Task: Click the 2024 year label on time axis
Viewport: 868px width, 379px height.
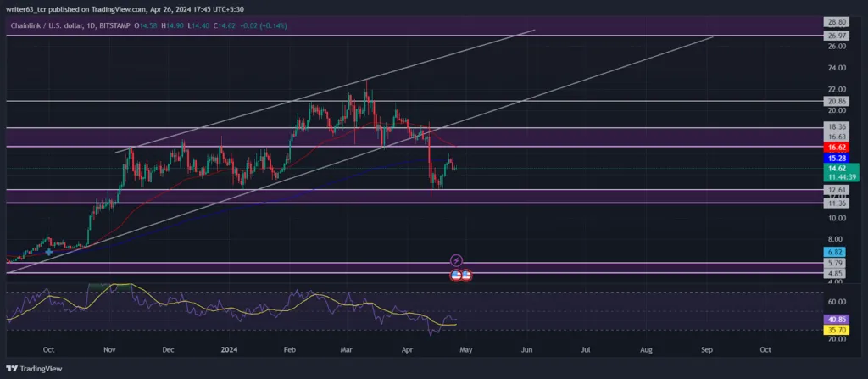Action: pyautogui.click(x=229, y=350)
